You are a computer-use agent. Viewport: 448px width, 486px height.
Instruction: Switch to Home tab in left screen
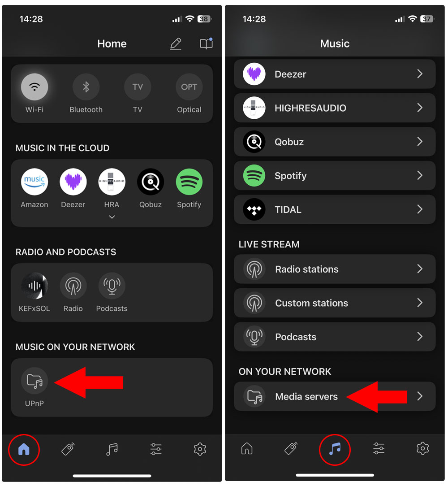pos(24,449)
